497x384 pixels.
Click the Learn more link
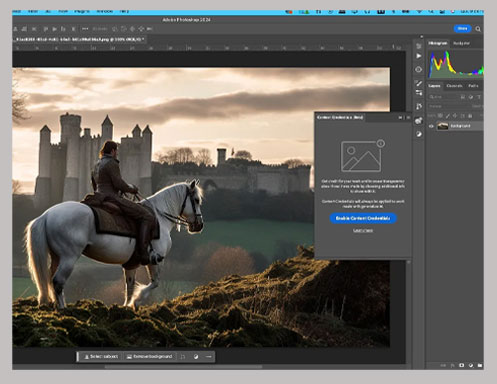[x=363, y=231]
